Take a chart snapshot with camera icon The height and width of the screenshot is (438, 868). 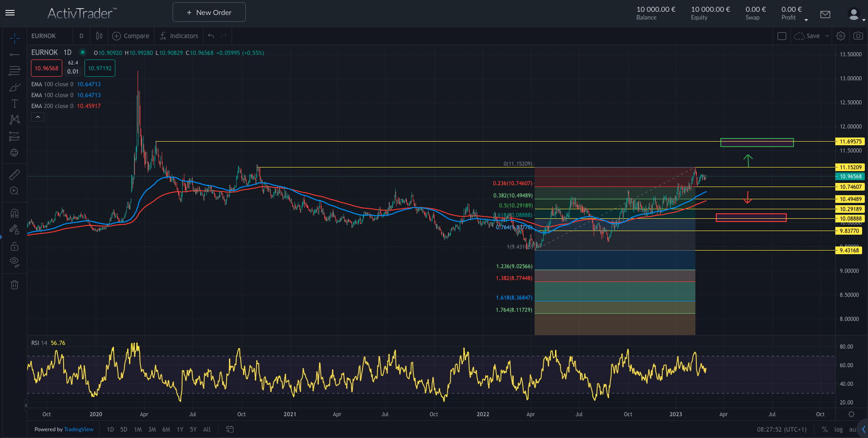[858, 35]
